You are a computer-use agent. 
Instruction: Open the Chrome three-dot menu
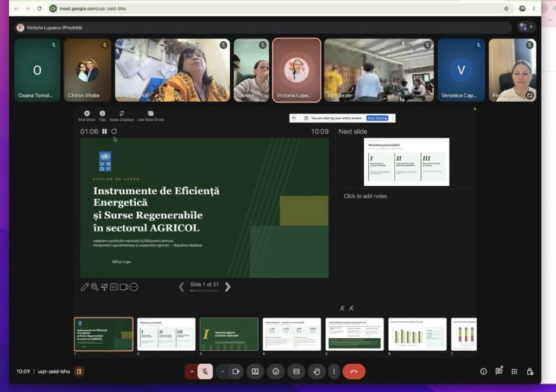(x=534, y=9)
